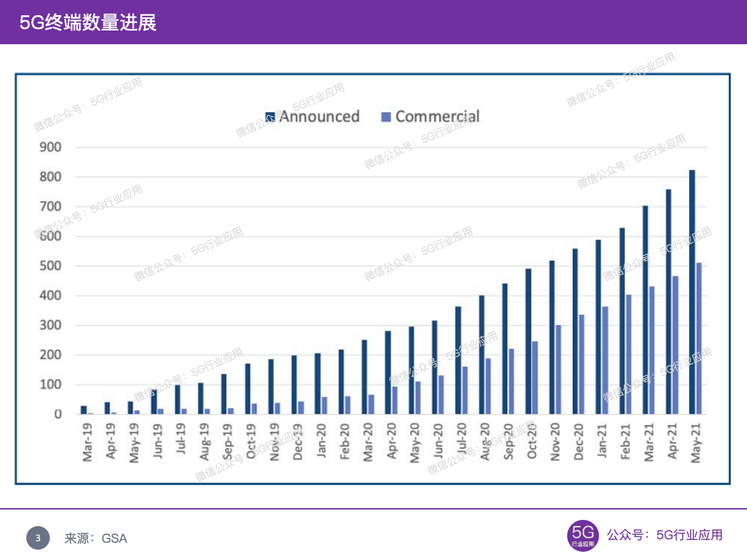
Task: Click the 来源：GSA source text
Action: (96, 539)
